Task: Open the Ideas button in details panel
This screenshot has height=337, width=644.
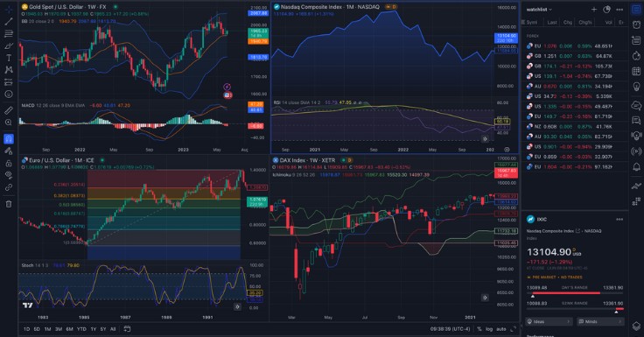Action: (549, 321)
